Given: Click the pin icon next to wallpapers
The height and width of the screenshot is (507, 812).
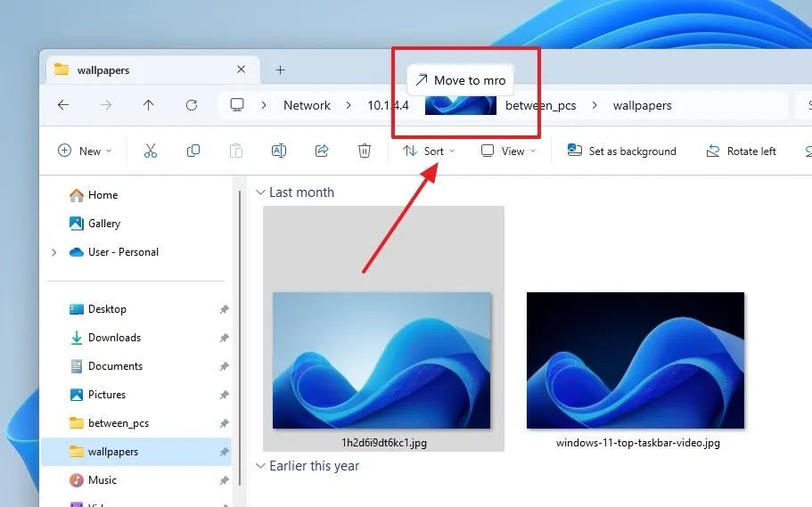Looking at the screenshot, I should coord(224,452).
